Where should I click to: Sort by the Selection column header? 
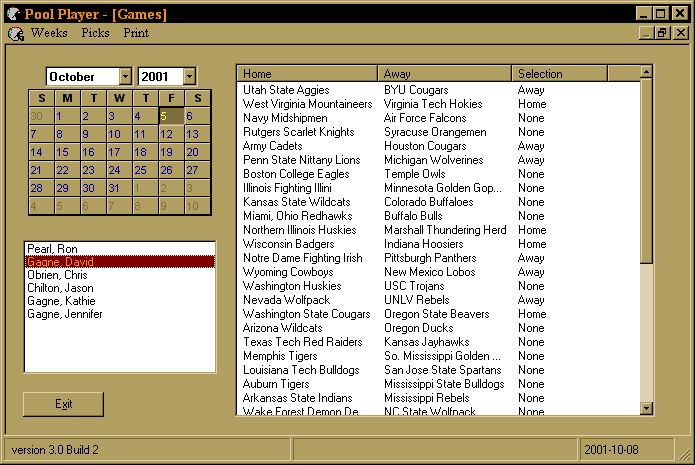coord(559,74)
